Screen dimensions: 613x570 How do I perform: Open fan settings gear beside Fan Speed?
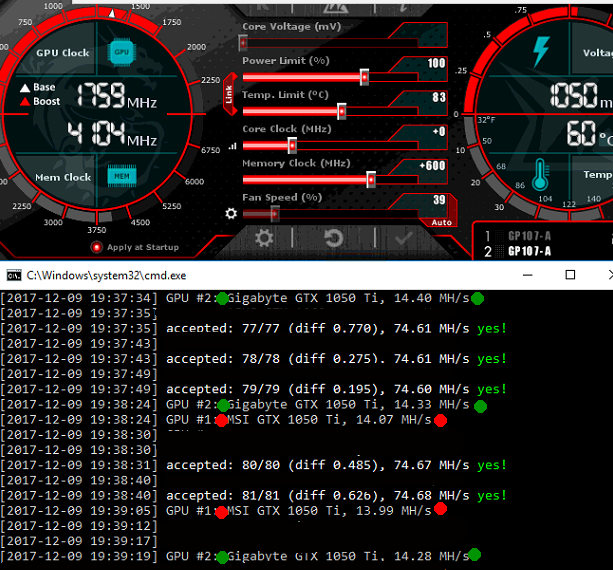[231, 213]
